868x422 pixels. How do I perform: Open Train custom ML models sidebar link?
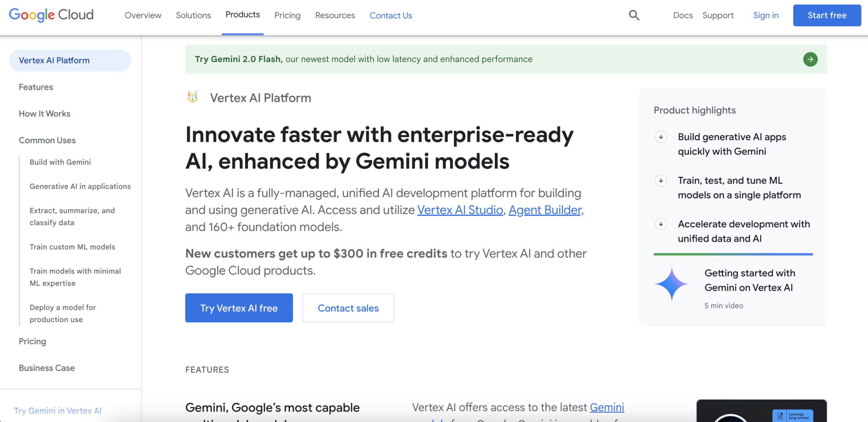coord(72,247)
